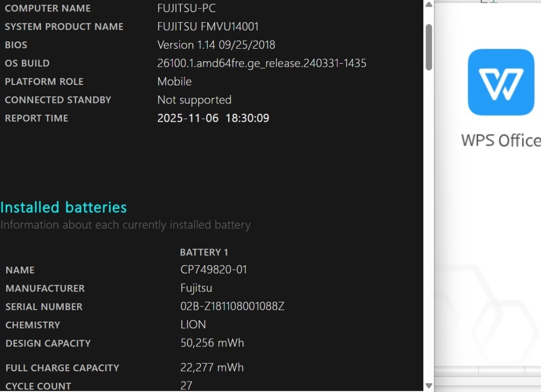Image resolution: width=541 pixels, height=392 pixels.
Task: Click the serial number 02B-Z181108001088Z
Action: 232,306
